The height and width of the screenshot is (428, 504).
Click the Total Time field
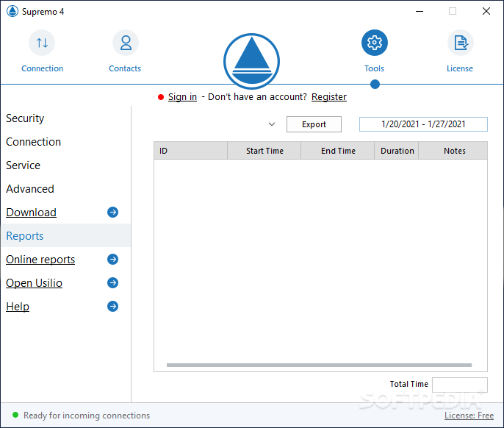coord(460,385)
